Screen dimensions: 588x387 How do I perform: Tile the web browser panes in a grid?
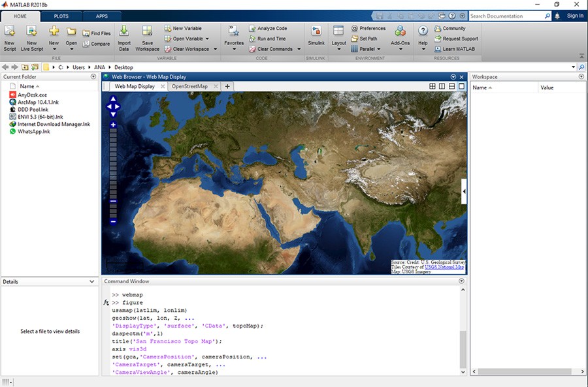point(433,86)
